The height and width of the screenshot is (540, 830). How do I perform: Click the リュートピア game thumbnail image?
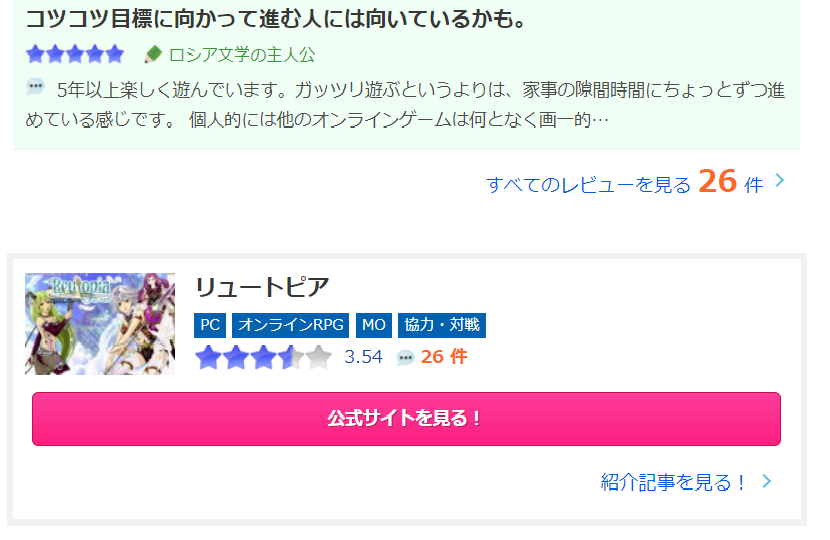click(x=100, y=324)
